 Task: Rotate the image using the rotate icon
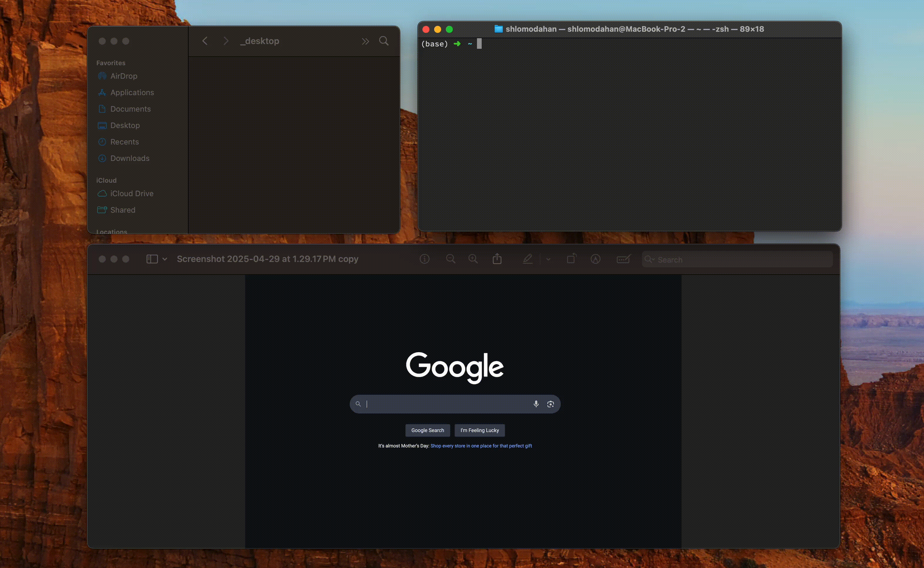coord(571,259)
